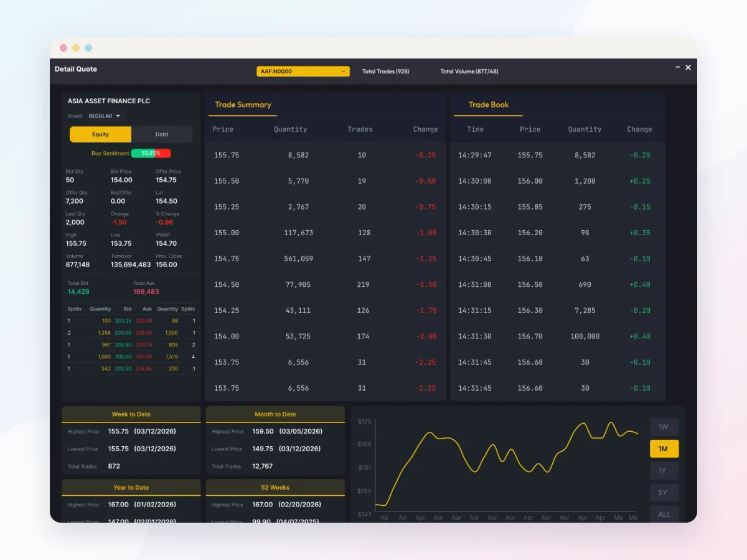Minimize the Detail Quote window
This screenshot has height=560, width=747.
(x=677, y=67)
